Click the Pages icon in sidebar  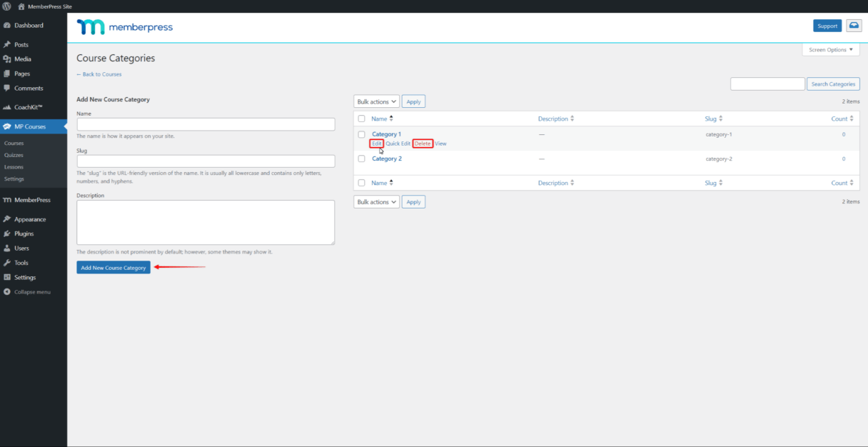coord(7,74)
